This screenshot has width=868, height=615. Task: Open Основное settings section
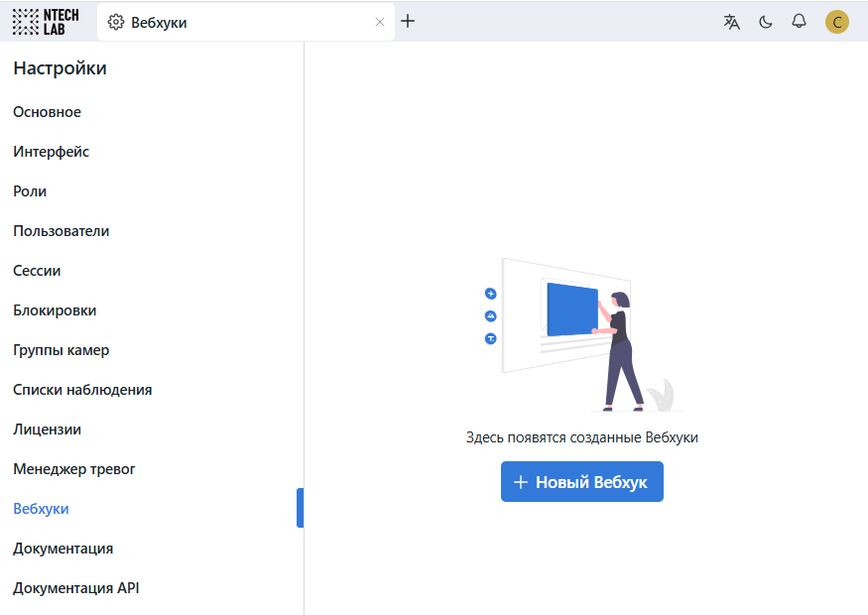point(48,112)
